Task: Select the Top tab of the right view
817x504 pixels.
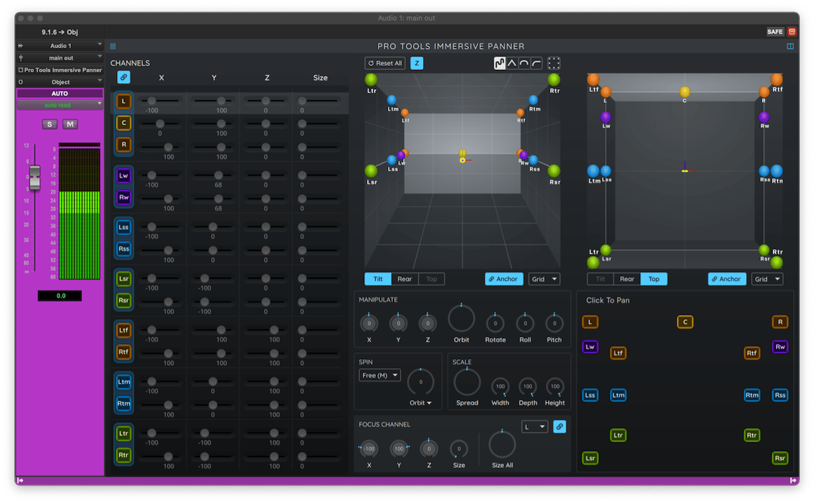Action: (x=654, y=279)
